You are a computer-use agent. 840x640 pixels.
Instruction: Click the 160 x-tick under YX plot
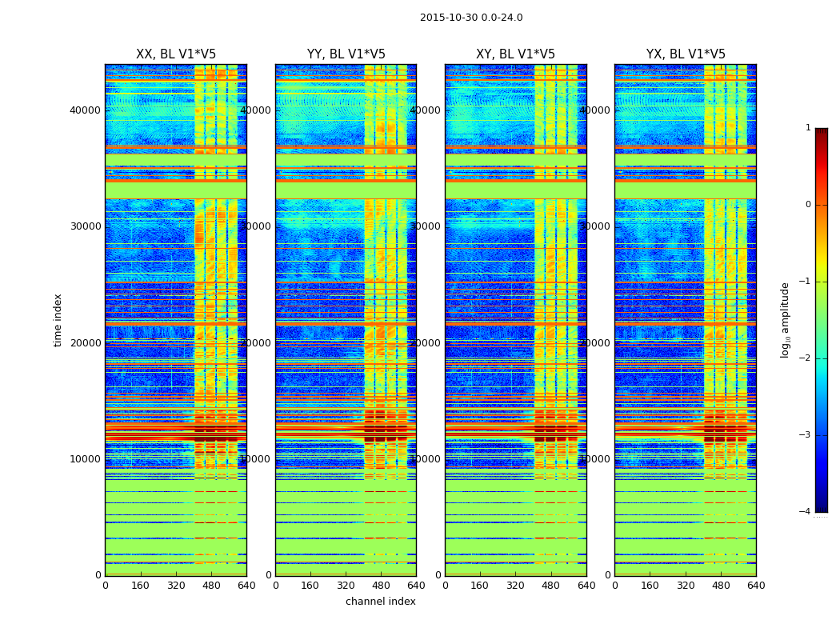650,586
